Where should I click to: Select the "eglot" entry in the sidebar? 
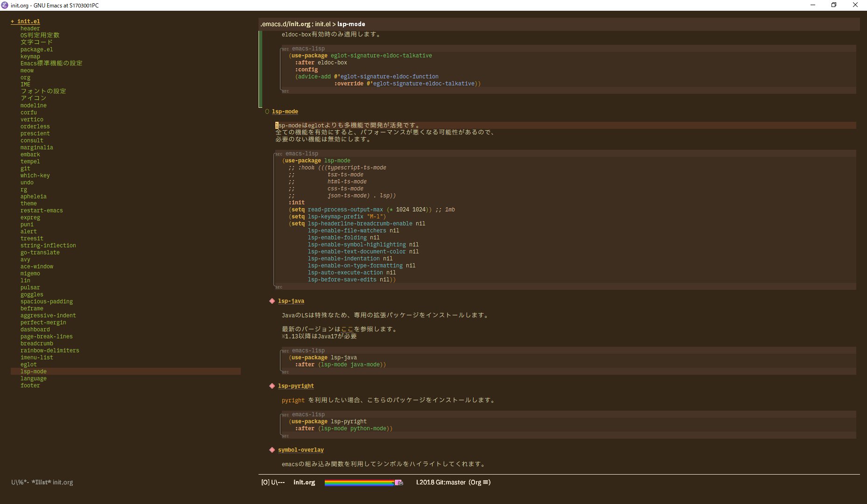point(28,364)
